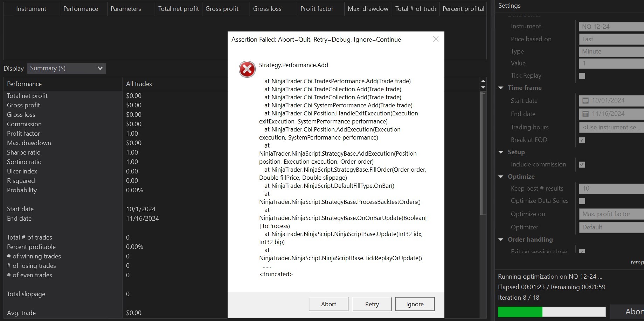Screen dimensions: 644x321
Task: Sort by the Total # of trades column header
Action: tap(416, 9)
